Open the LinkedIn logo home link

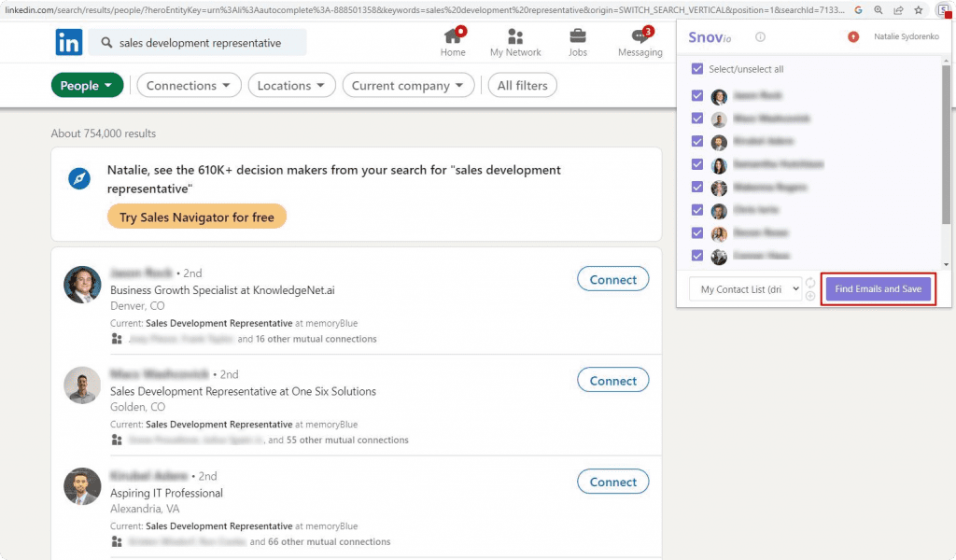69,43
